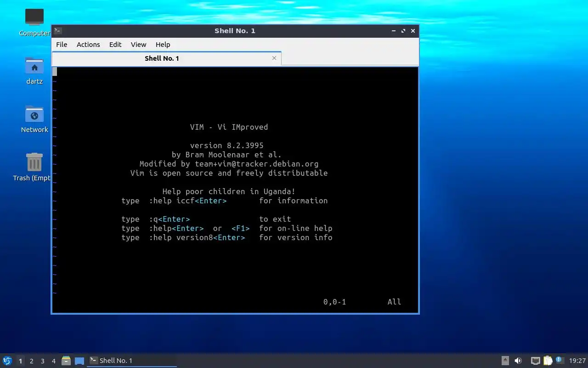Launch the file manager from the panel
588x368 pixels.
coord(66,361)
